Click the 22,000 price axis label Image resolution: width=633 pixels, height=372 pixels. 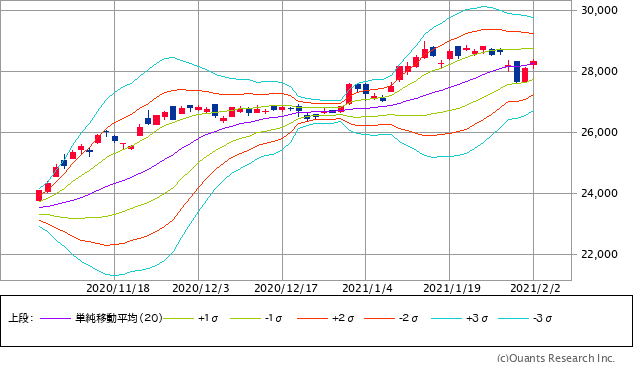(599, 254)
